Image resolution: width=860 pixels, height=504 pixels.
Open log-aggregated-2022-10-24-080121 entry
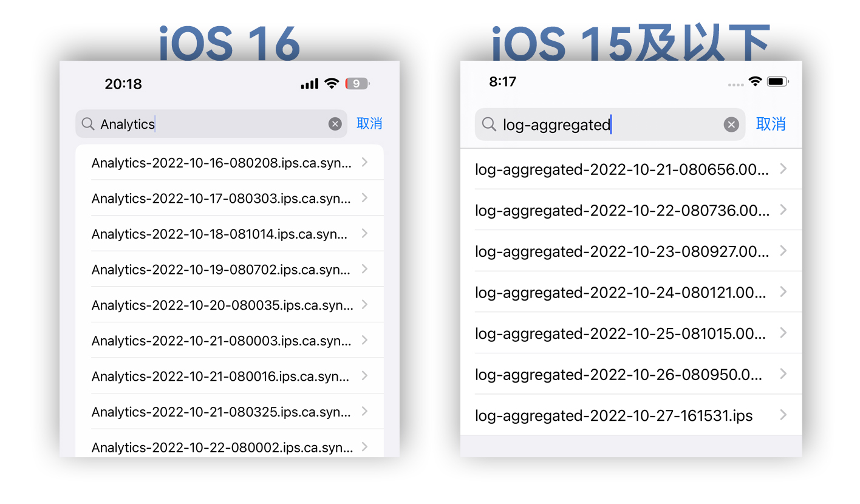click(x=631, y=292)
